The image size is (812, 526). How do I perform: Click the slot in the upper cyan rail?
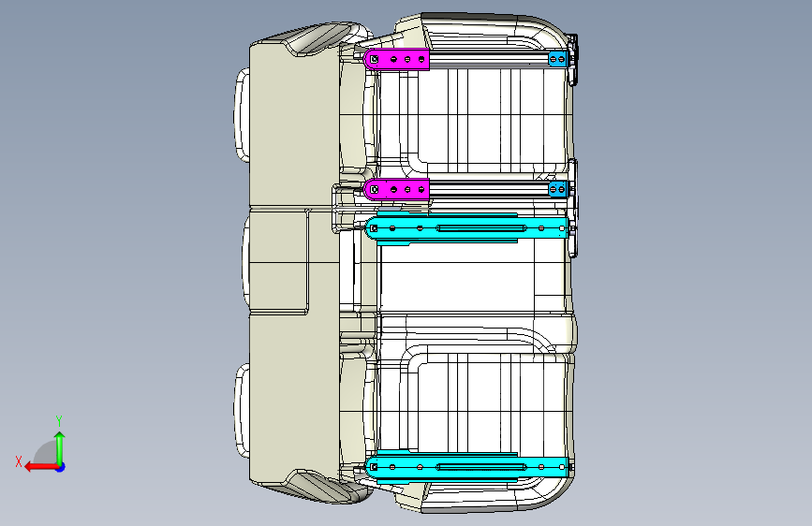(481, 227)
